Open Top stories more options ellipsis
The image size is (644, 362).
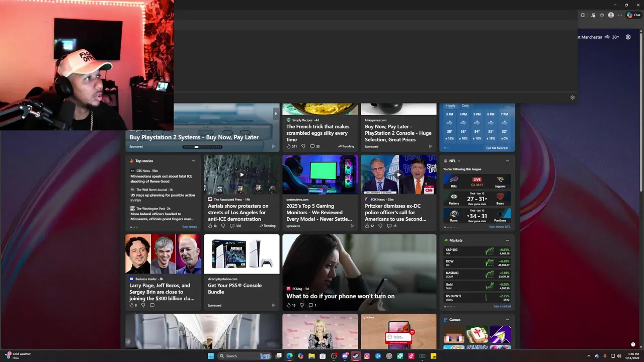(193, 161)
